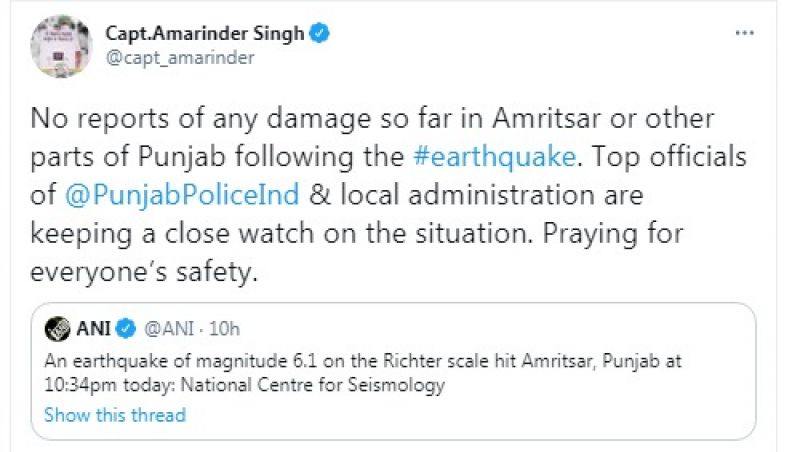The image size is (800, 452).
Task: Click the @capt_amarinder handle
Action: coord(180,57)
